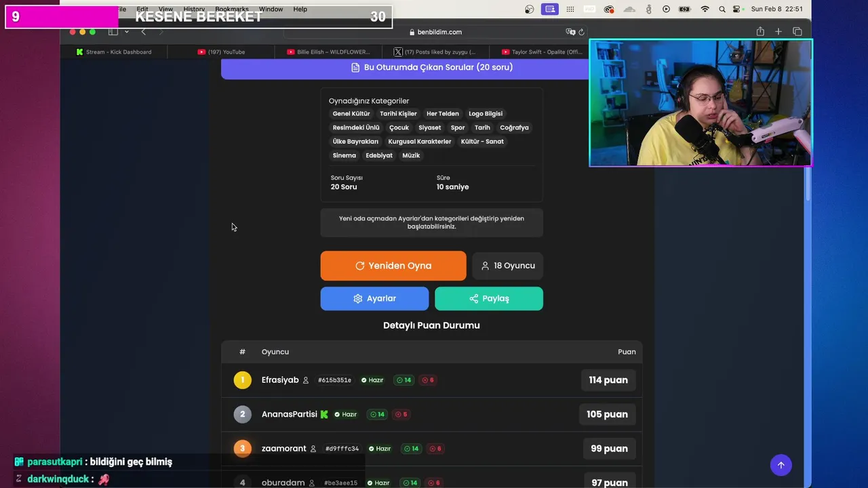Click the Resimdeki Ünlü category tag
Image resolution: width=868 pixels, height=488 pixels.
pyautogui.click(x=356, y=127)
